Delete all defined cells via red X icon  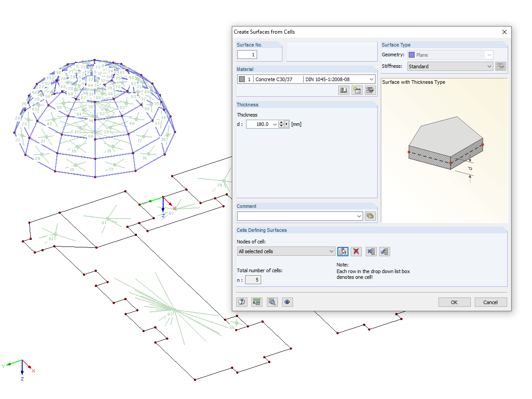[356, 251]
